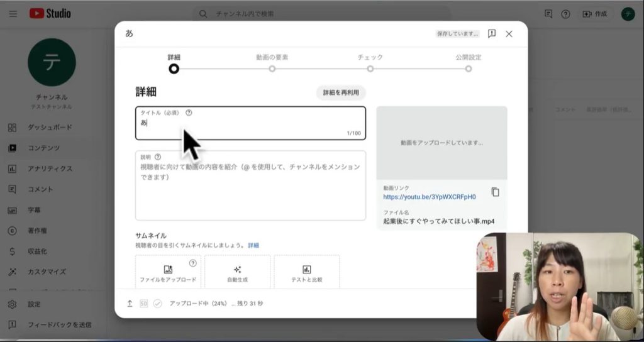The height and width of the screenshot is (342, 644).
Task: Open description field help tooltip icon
Action: click(x=158, y=157)
